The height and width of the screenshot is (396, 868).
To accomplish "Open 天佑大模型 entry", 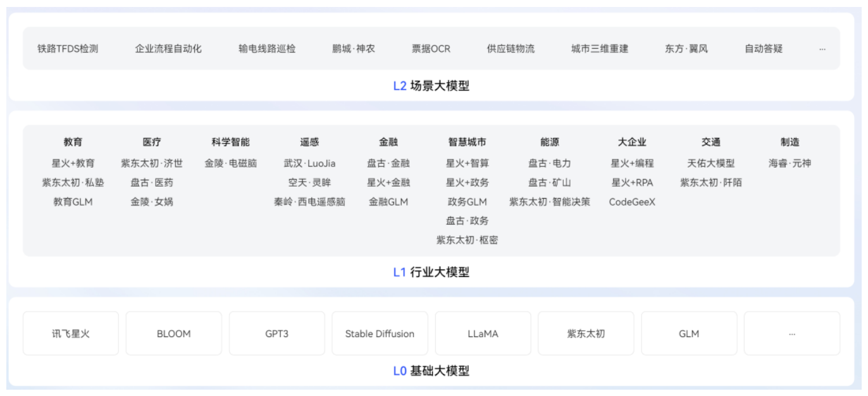I will [711, 163].
